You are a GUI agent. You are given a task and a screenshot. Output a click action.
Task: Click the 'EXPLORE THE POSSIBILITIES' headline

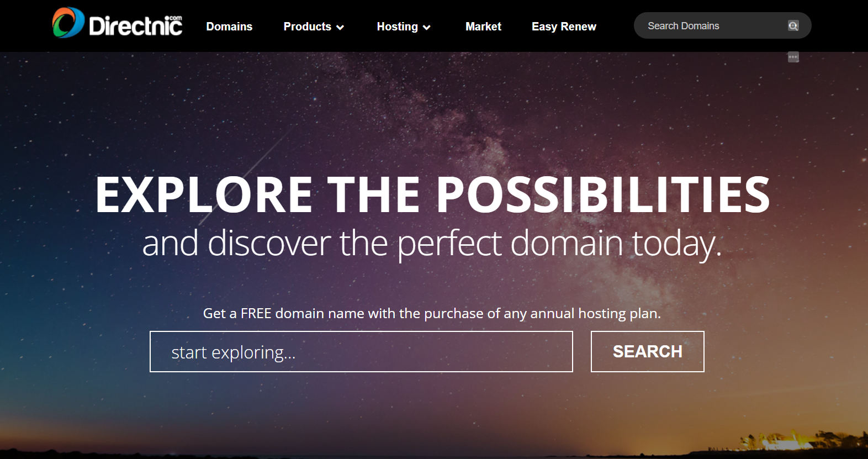[433, 194]
